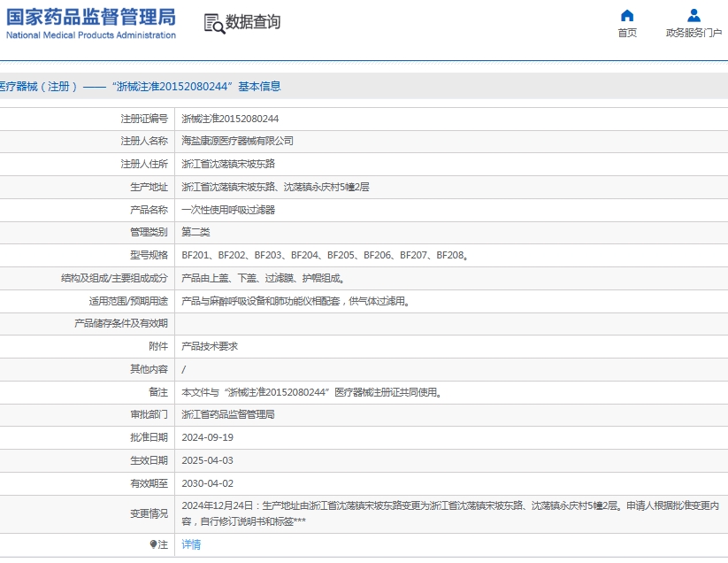Click the attachment value 产品技术要求

(210, 346)
